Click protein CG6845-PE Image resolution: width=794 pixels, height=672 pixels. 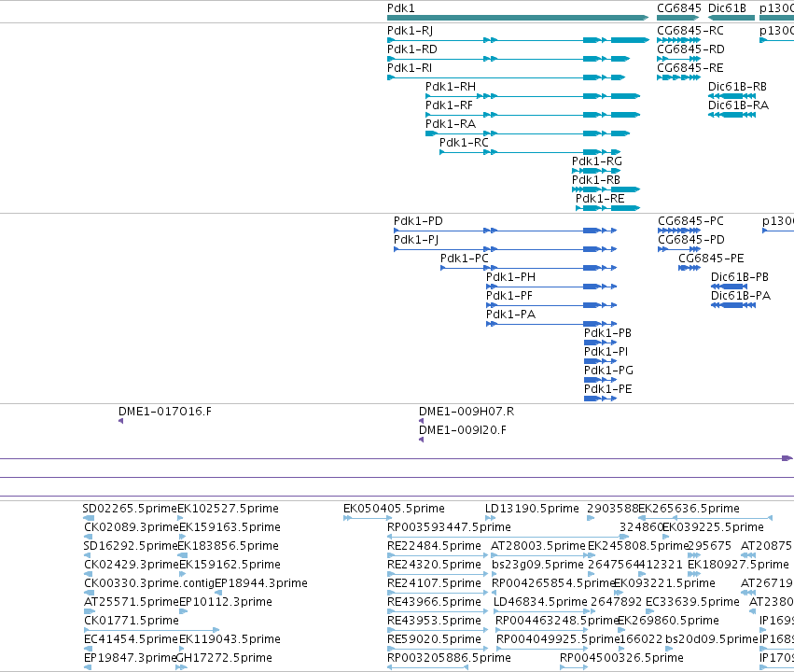pyautogui.click(x=690, y=268)
